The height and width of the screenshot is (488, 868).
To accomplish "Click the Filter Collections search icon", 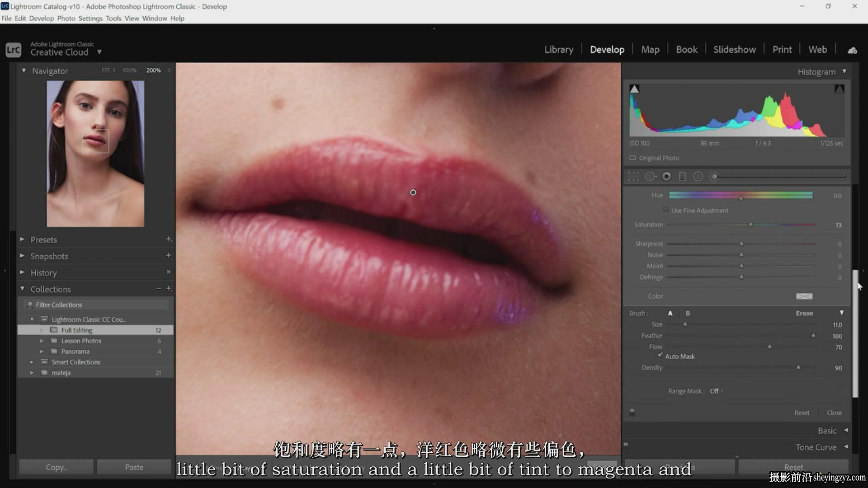I will click(x=30, y=305).
